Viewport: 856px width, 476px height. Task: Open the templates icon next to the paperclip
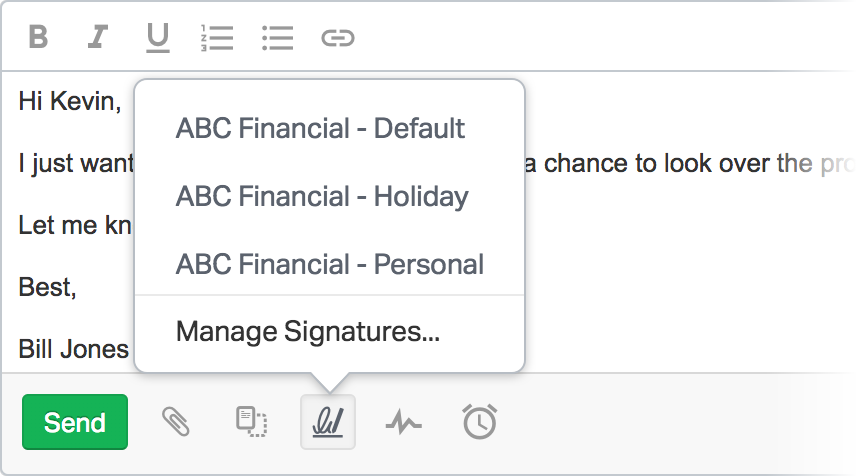pos(251,422)
